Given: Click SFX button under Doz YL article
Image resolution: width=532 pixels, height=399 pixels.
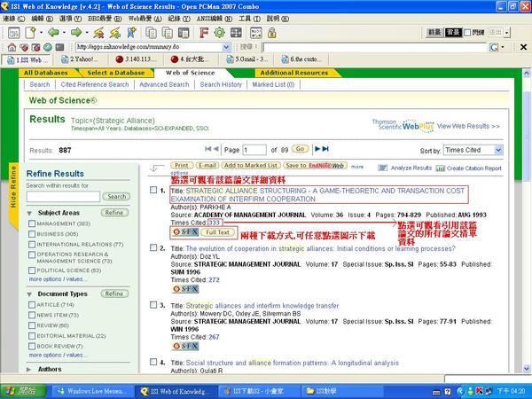Looking at the screenshot, I should tap(185, 289).
